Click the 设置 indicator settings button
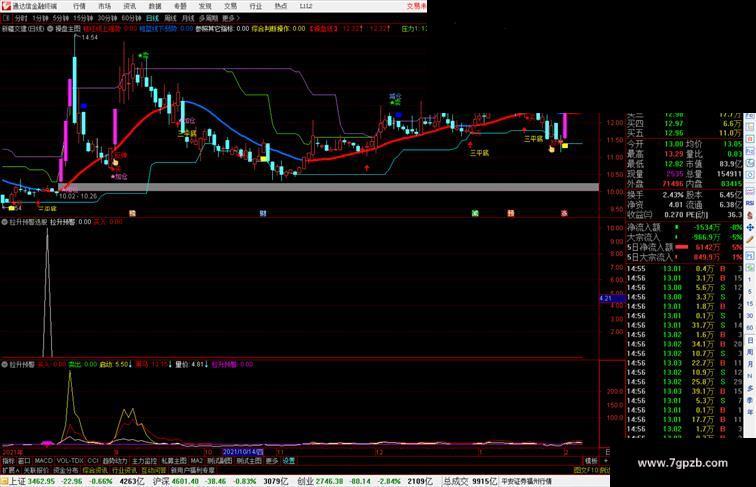756x487 pixels. [x=288, y=461]
